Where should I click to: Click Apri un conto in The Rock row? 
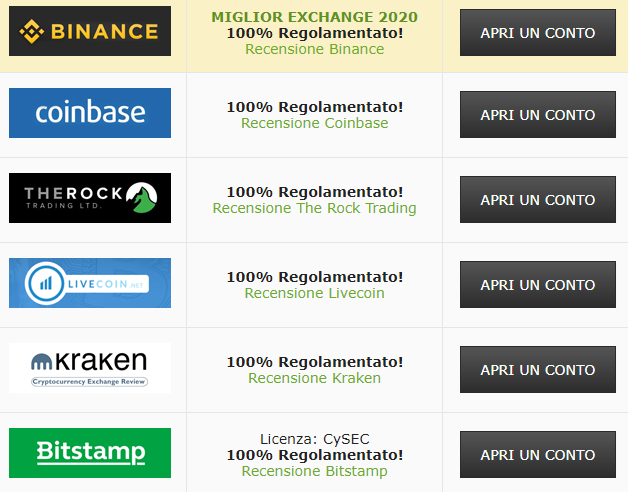tap(537, 200)
